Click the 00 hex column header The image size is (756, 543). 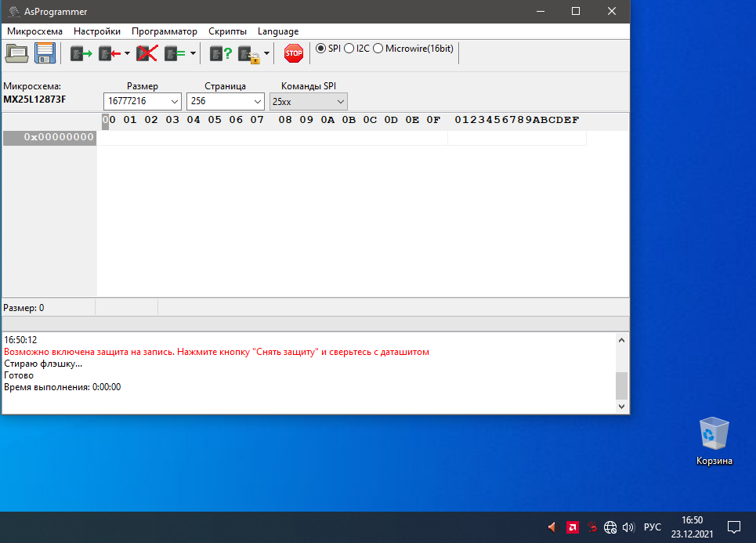click(x=109, y=120)
